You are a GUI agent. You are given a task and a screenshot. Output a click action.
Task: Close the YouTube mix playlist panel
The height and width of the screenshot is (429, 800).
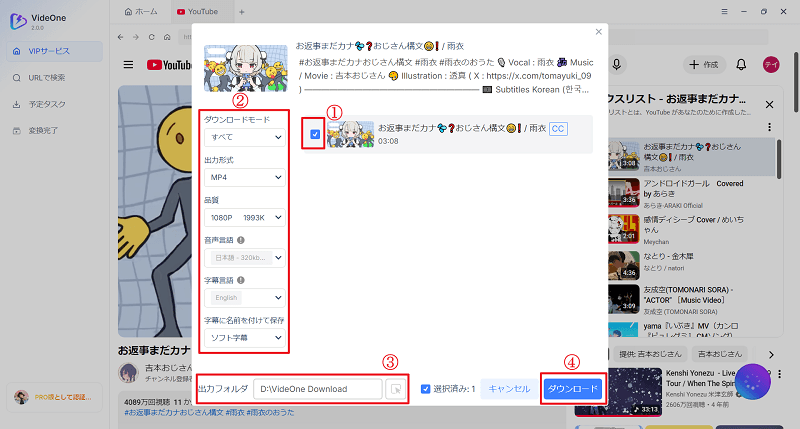tap(769, 105)
